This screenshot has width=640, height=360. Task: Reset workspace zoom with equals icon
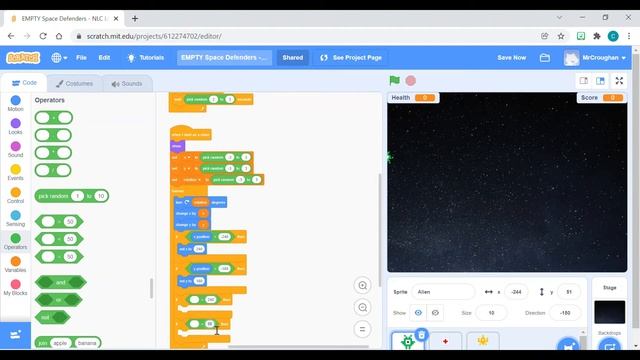362,329
